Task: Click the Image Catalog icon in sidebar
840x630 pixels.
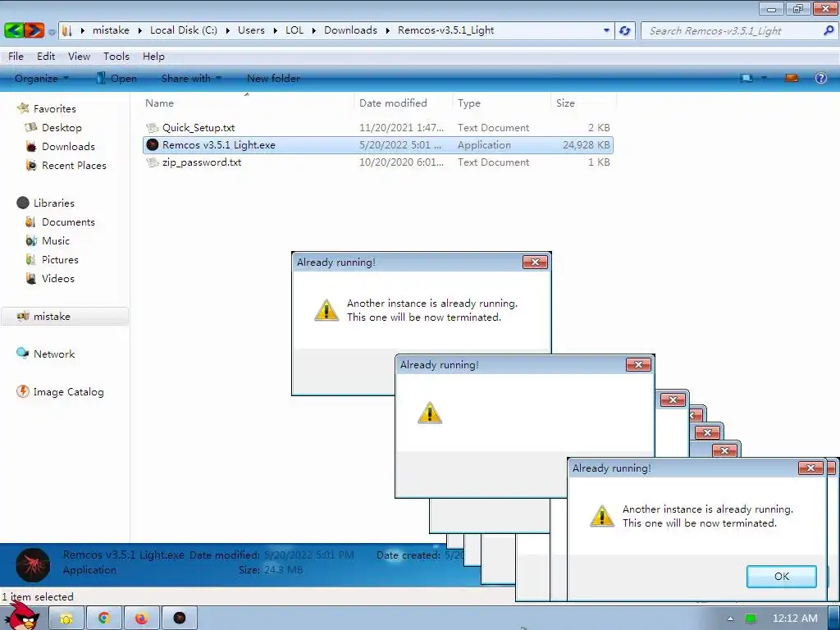Action: 22,391
